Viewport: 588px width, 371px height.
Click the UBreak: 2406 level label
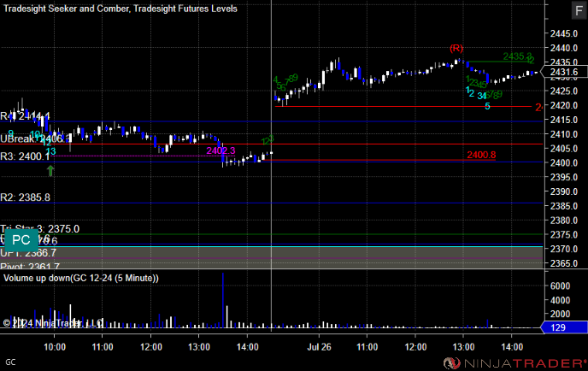pos(36,138)
